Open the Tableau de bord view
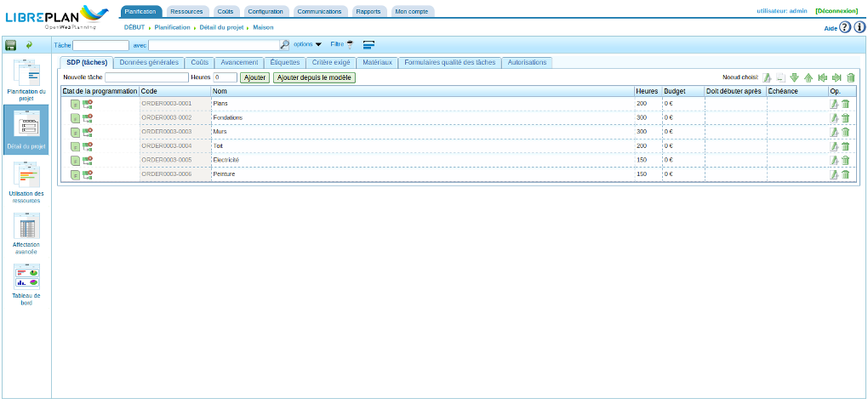 click(x=26, y=285)
